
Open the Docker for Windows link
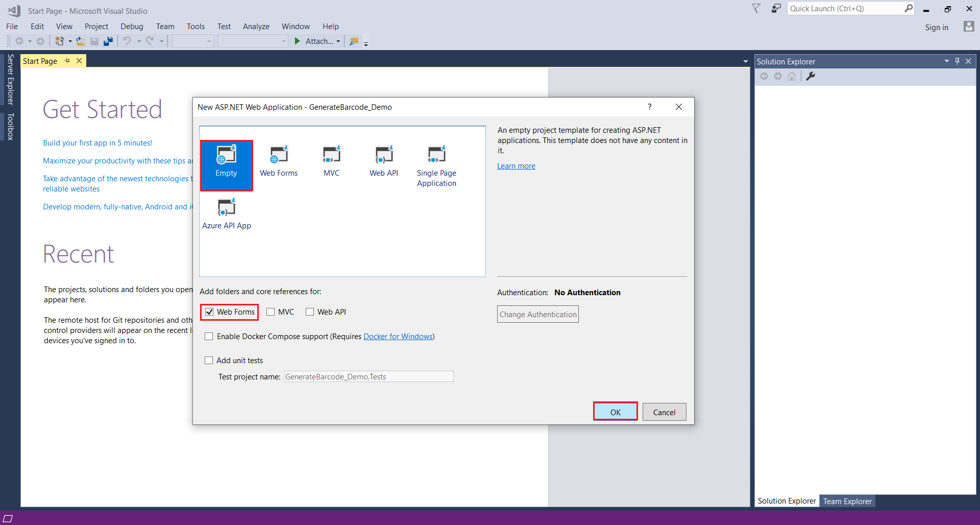pos(398,337)
